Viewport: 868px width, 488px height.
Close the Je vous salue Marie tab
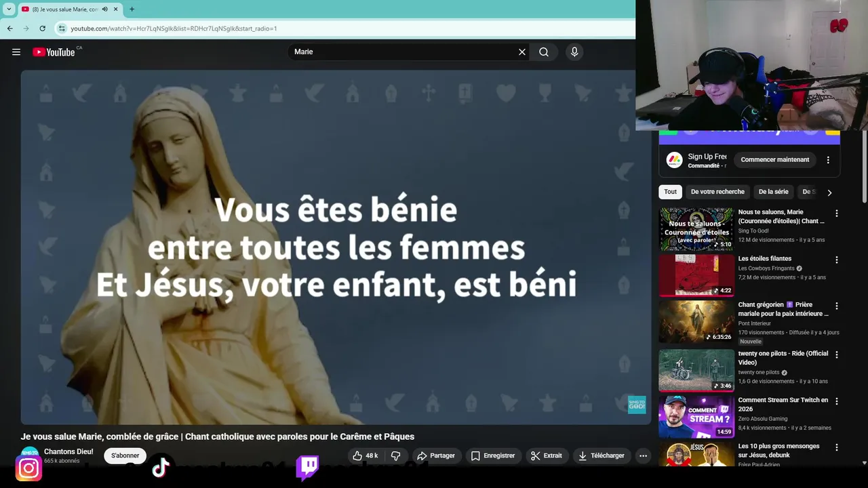pos(115,9)
